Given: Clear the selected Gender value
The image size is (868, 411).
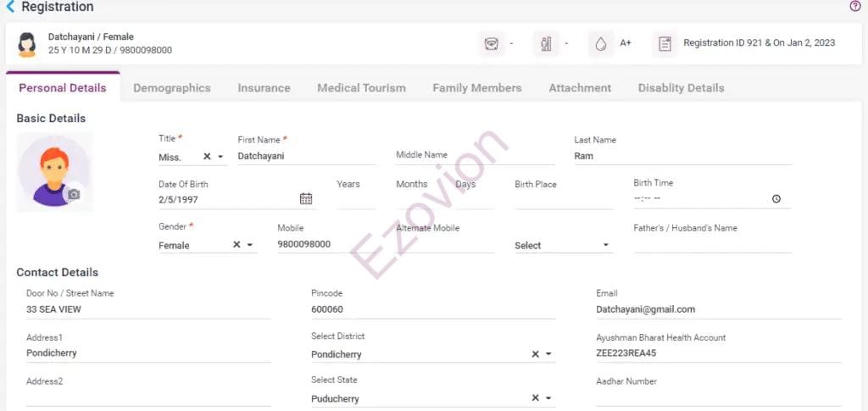Looking at the screenshot, I should pyautogui.click(x=236, y=245).
